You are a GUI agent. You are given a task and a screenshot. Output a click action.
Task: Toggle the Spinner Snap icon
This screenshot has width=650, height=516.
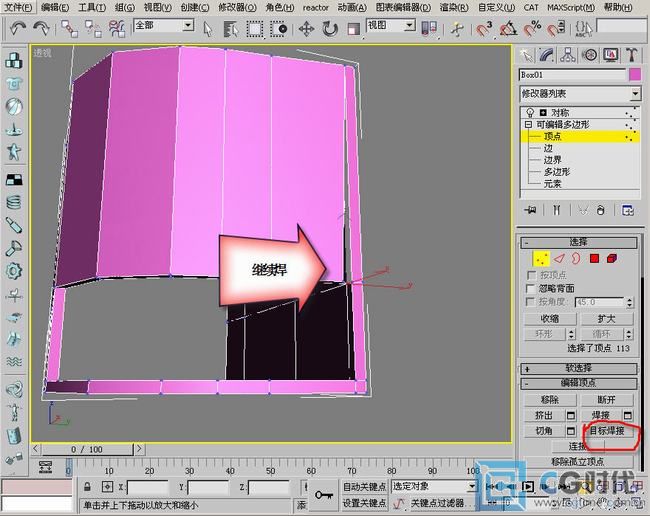pyautogui.click(x=556, y=29)
